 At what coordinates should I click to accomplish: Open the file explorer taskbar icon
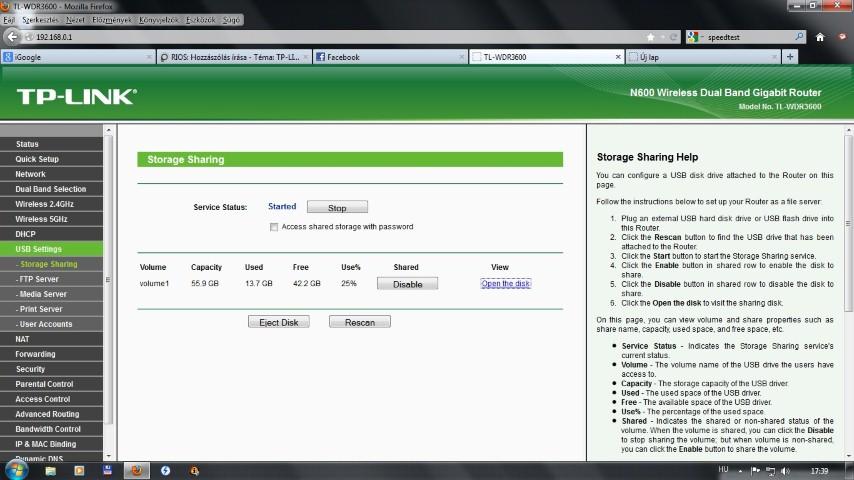pyautogui.click(x=51, y=471)
